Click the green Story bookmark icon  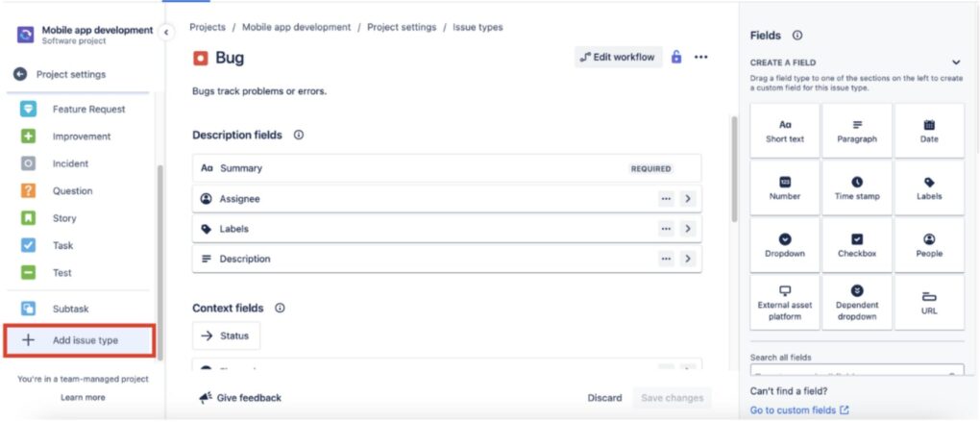[28, 218]
